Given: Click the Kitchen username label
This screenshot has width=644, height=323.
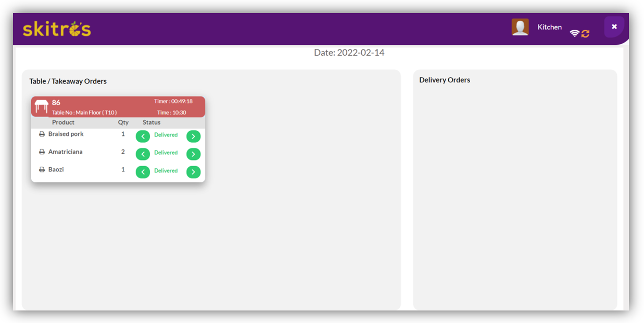Looking at the screenshot, I should tap(549, 27).
